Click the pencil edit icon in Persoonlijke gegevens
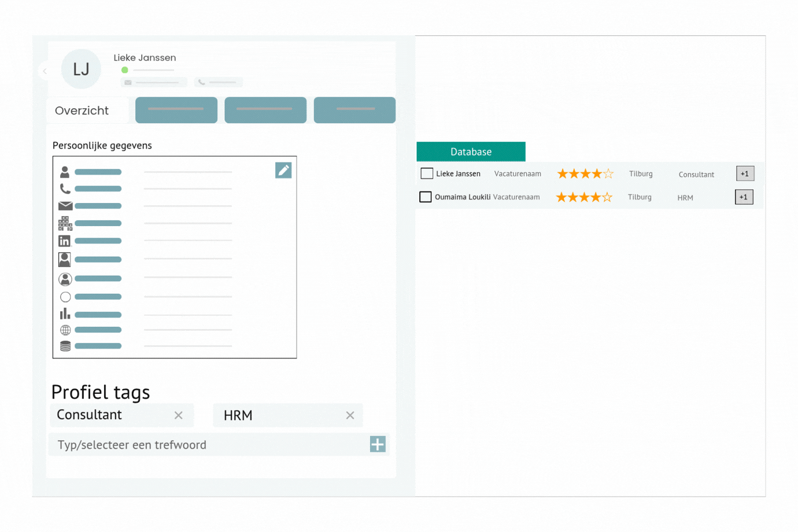 (283, 171)
